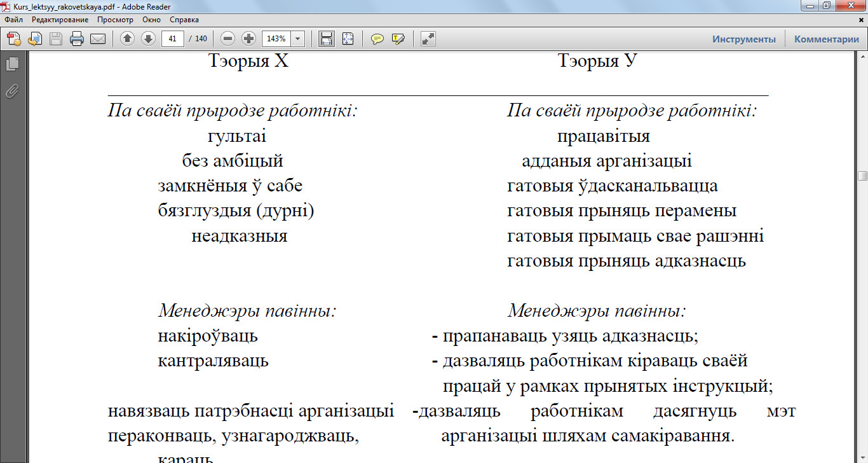This screenshot has height=463, width=868.
Task: Click the vertical scrollbar thumb
Action: (x=862, y=176)
